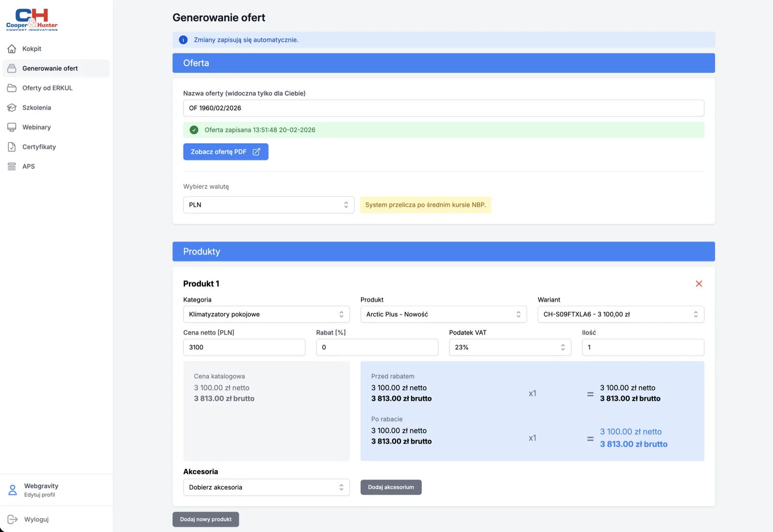This screenshot has height=532, width=773.
Task: Change the Podatek VAT 23% selector
Action: 510,348
